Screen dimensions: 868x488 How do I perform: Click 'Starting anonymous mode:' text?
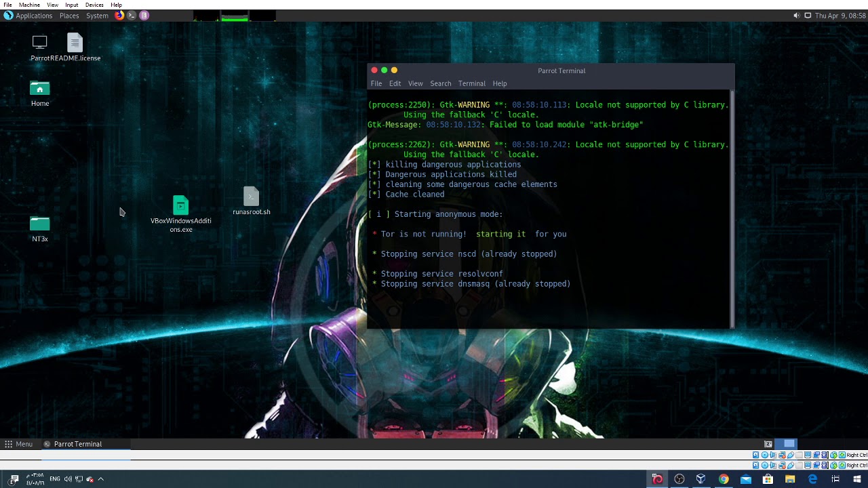[x=448, y=214]
